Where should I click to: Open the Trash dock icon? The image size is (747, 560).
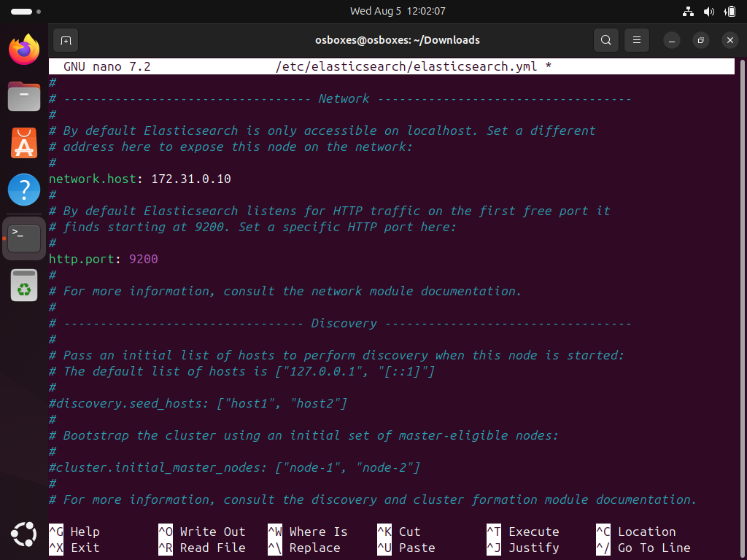tap(24, 285)
